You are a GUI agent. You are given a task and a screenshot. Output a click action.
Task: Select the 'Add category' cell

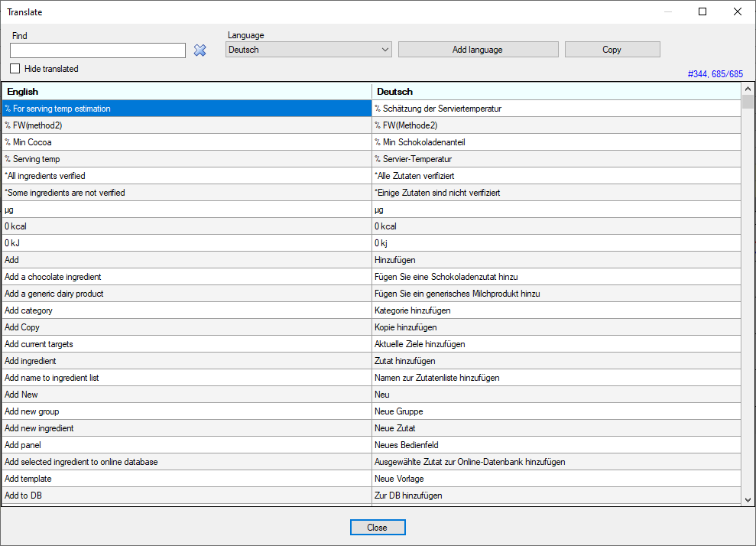click(x=187, y=310)
